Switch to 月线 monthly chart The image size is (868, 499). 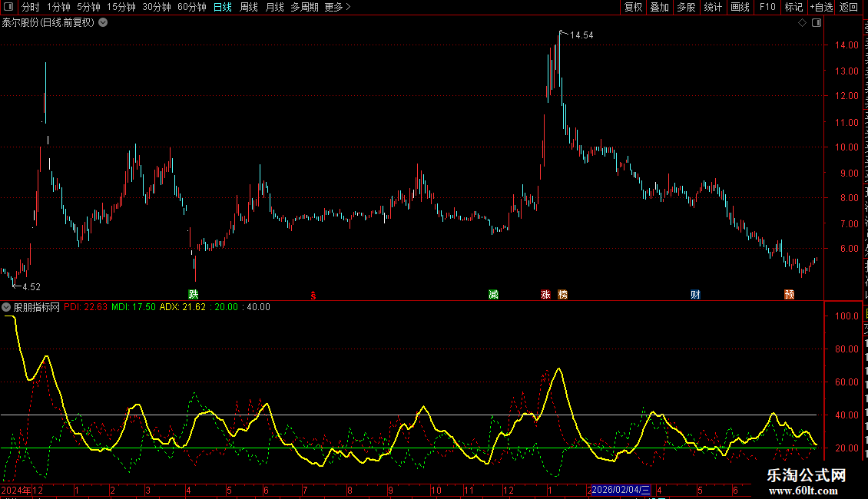point(274,7)
